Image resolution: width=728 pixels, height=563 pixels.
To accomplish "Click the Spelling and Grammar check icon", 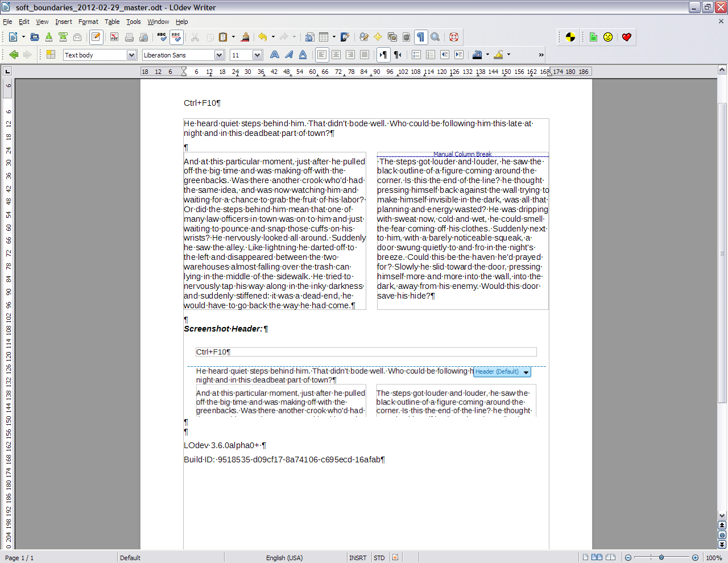I will [162, 37].
